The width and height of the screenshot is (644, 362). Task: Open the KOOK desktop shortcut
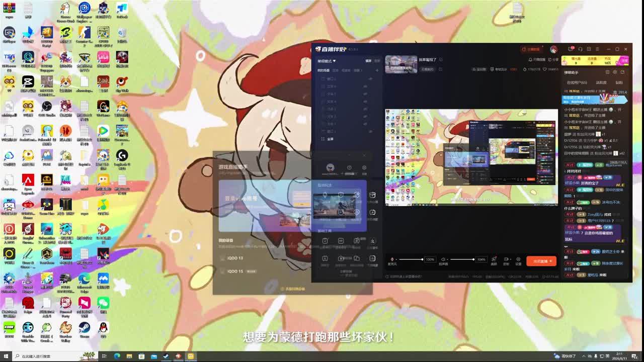click(x=9, y=330)
